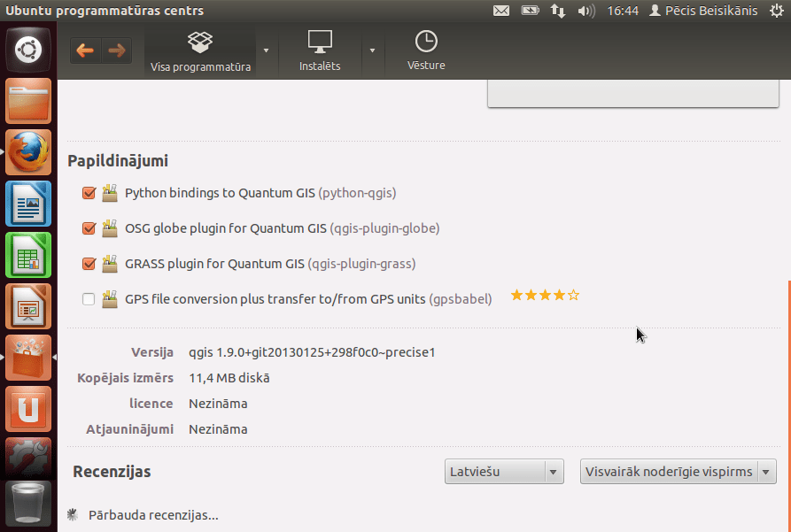The width and height of the screenshot is (791, 532).
Task: Open the system power gear menu
Action: (x=777, y=11)
